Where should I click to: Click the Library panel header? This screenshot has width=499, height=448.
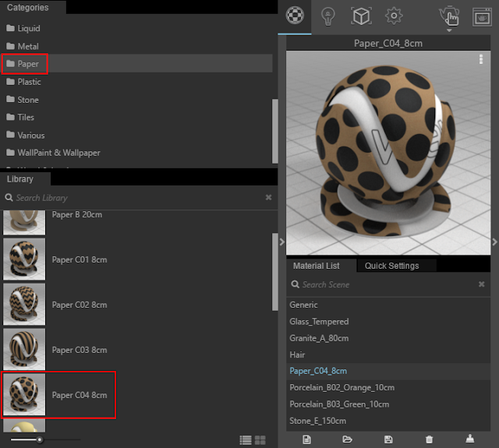click(25, 179)
